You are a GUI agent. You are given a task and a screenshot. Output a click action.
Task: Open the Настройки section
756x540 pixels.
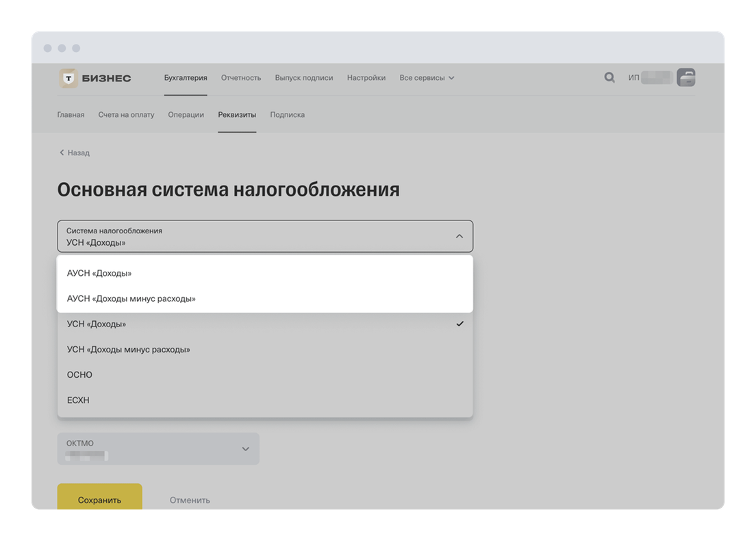point(366,78)
